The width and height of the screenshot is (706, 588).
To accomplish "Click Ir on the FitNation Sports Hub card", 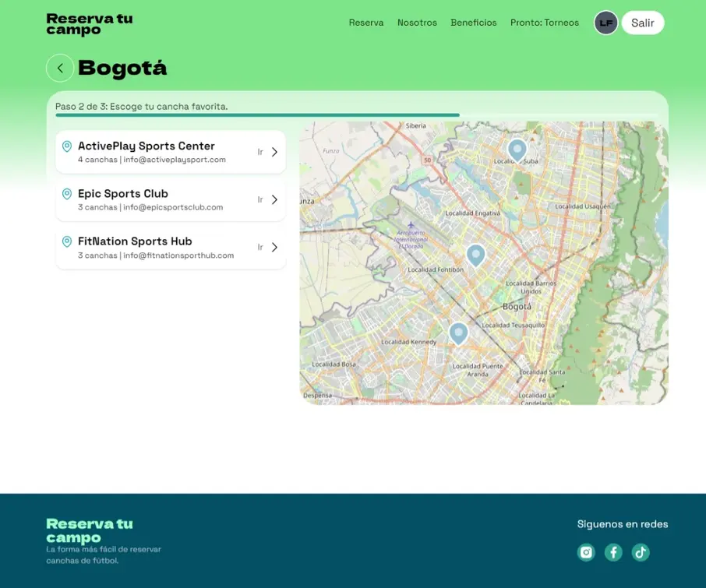I will pyautogui.click(x=260, y=248).
